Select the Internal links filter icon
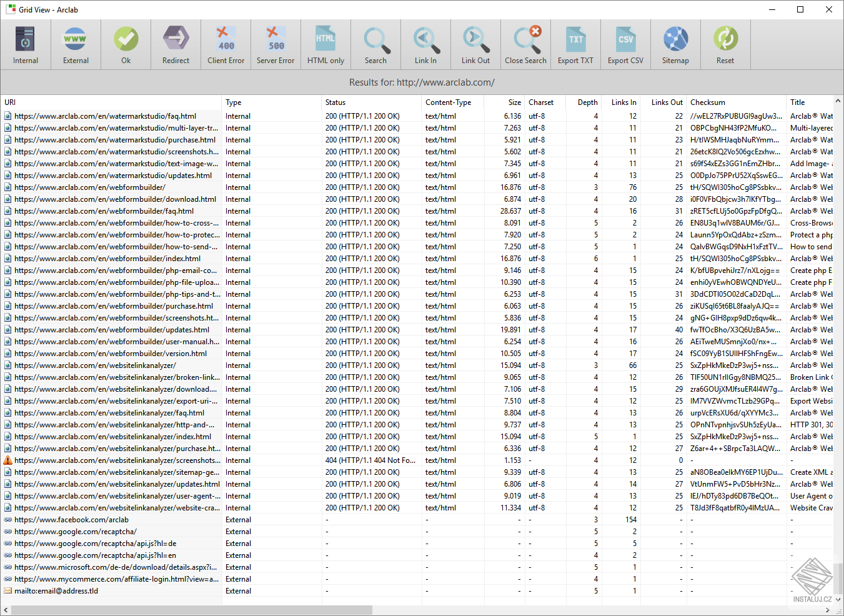Screen dimensions: 844x616 pyautogui.click(x=25, y=37)
